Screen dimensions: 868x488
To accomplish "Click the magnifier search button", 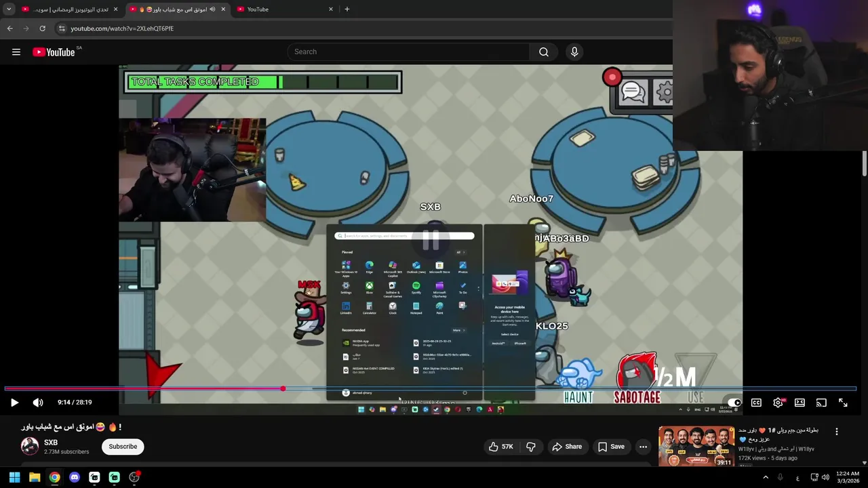I will click(543, 52).
